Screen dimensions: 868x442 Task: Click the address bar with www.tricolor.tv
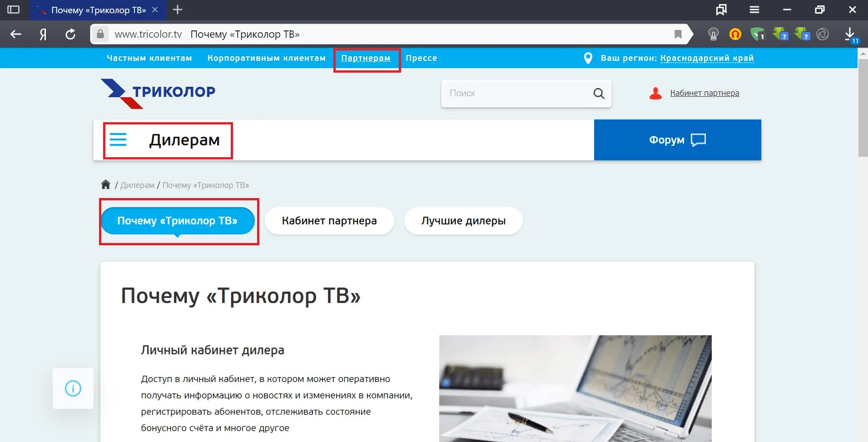pyautogui.click(x=391, y=34)
